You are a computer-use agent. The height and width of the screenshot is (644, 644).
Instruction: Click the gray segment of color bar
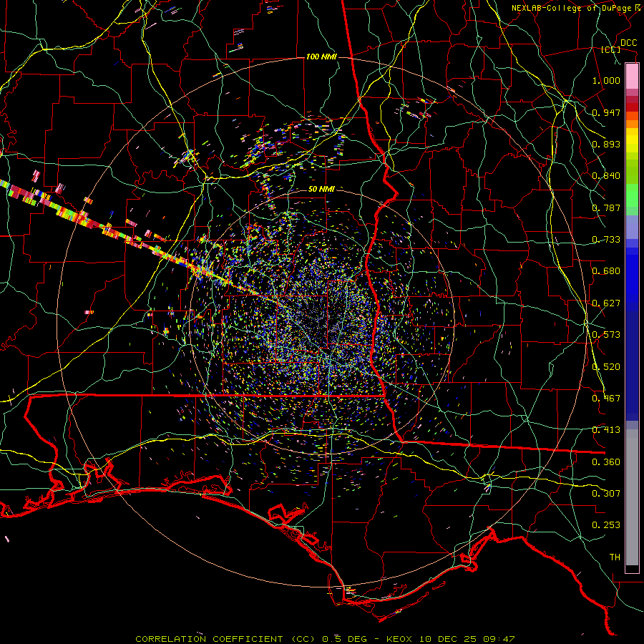coord(632,497)
